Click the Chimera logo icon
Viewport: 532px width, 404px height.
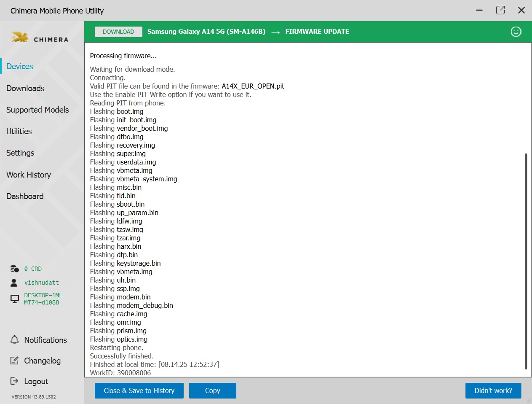pyautogui.click(x=20, y=37)
